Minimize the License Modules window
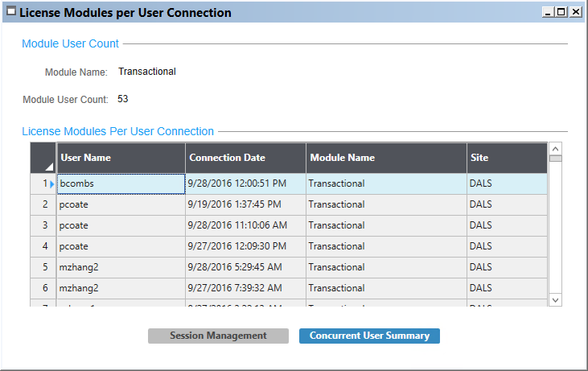Viewport: 588px width, 371px height. (x=549, y=12)
